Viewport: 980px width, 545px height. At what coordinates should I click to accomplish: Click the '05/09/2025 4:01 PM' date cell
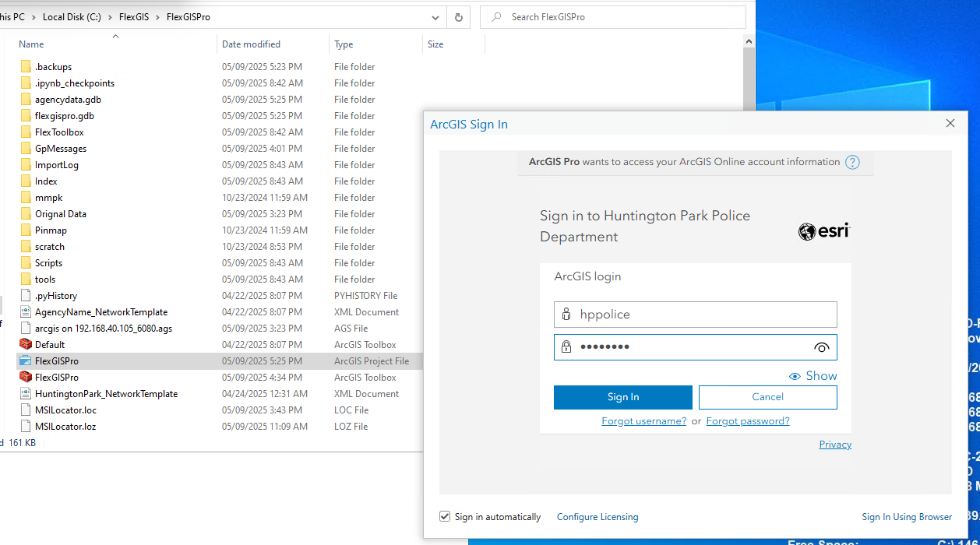(x=263, y=149)
